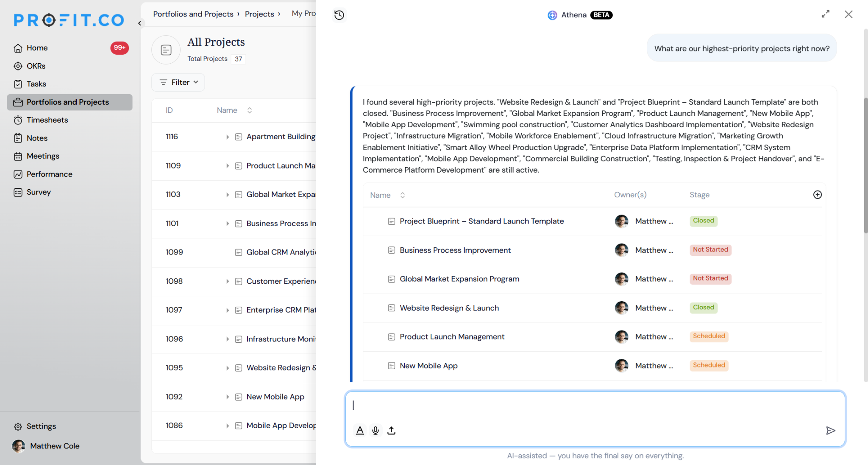Send the chat message
The height and width of the screenshot is (465, 868).
[830, 430]
